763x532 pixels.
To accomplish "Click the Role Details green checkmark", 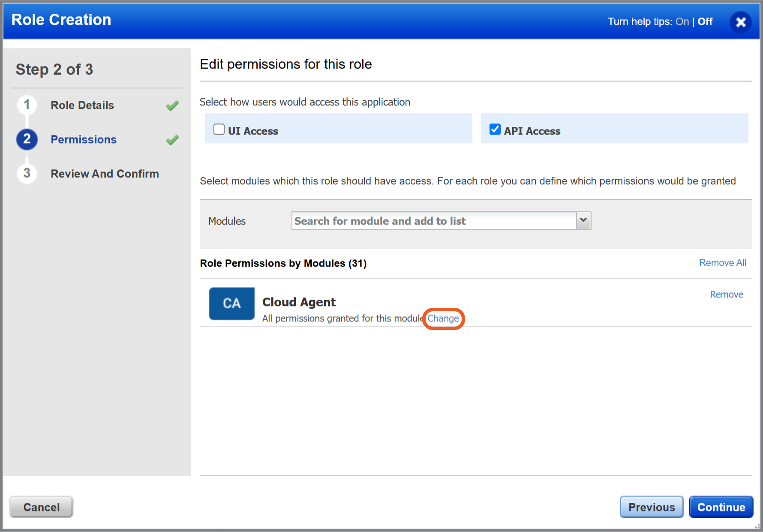I will tap(172, 105).
